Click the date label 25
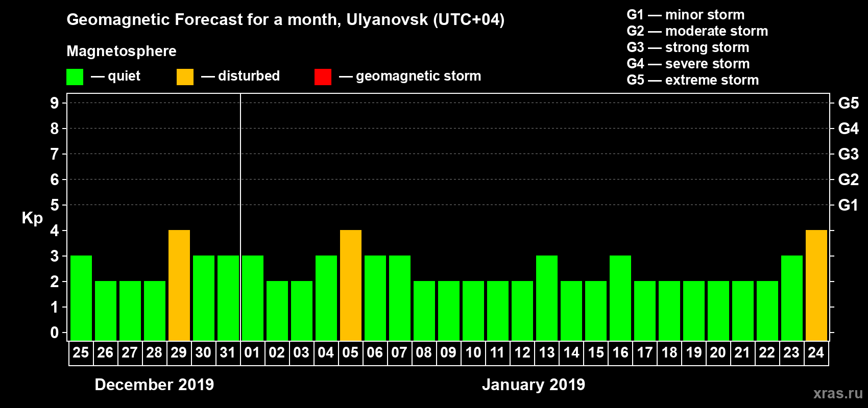868x408 pixels. pos(81,352)
